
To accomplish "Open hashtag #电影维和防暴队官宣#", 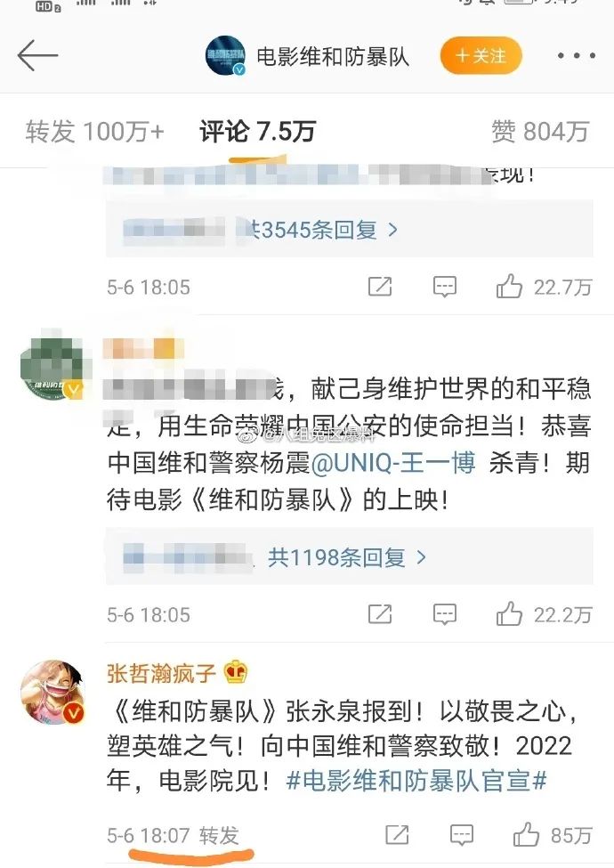I will tap(417, 781).
